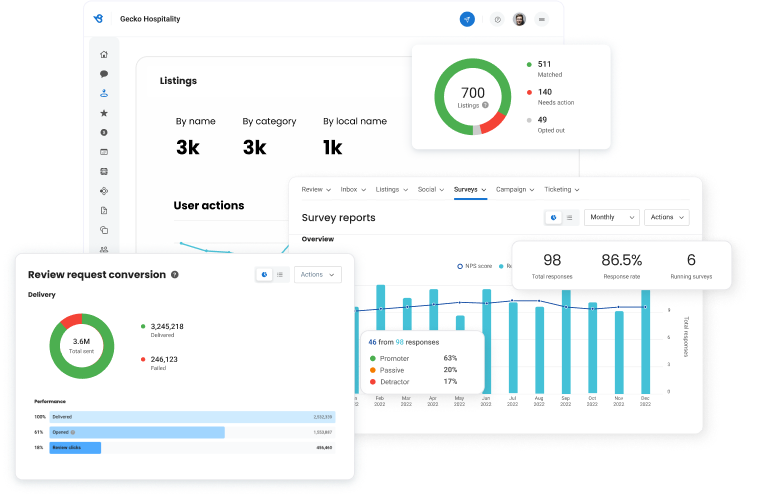Open the users group sidebar icon

tap(104, 249)
